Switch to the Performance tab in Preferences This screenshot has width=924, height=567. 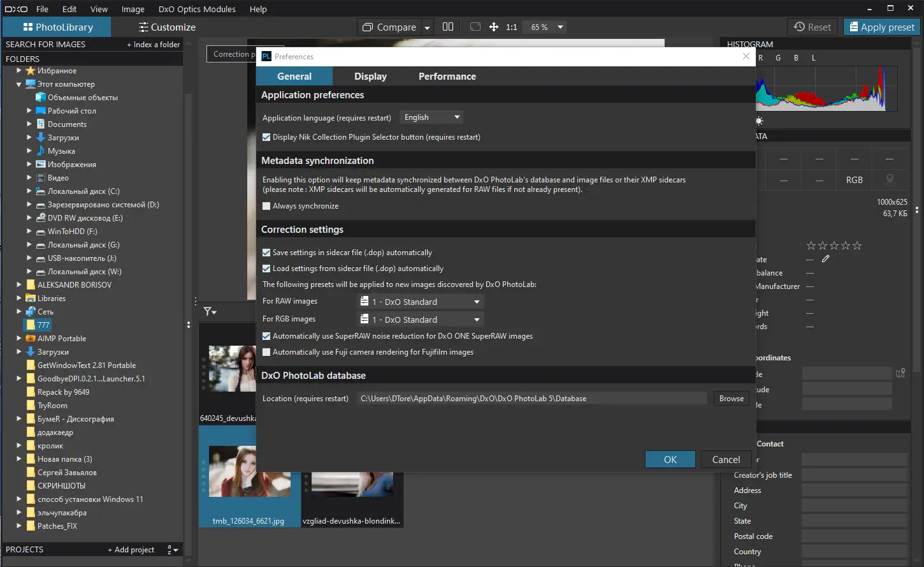tap(447, 77)
